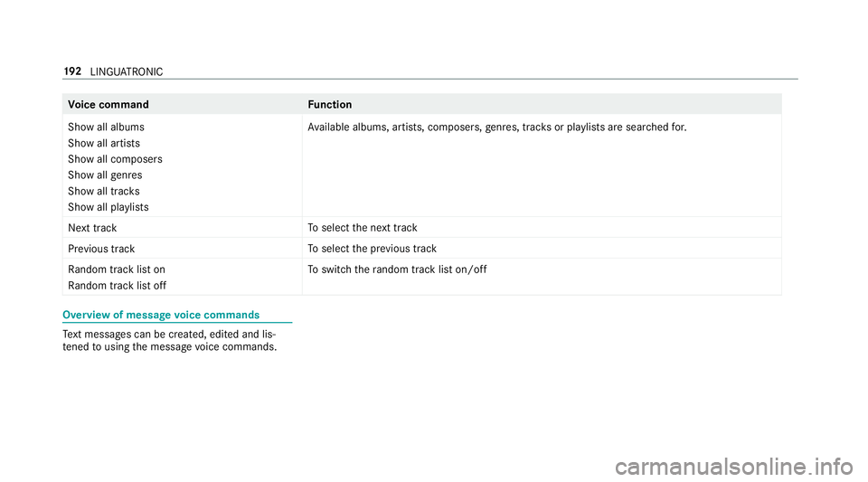
Task: Click the 'Random track list off' command
Action: tap(117, 286)
